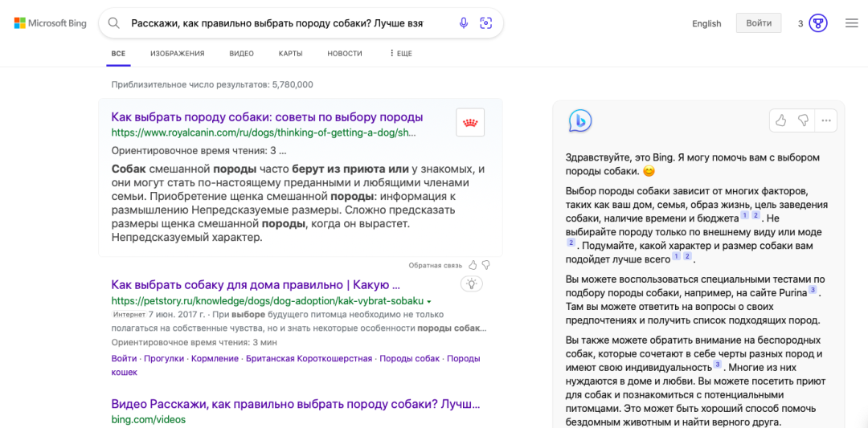Click citation 3 after Purina

pos(813,290)
